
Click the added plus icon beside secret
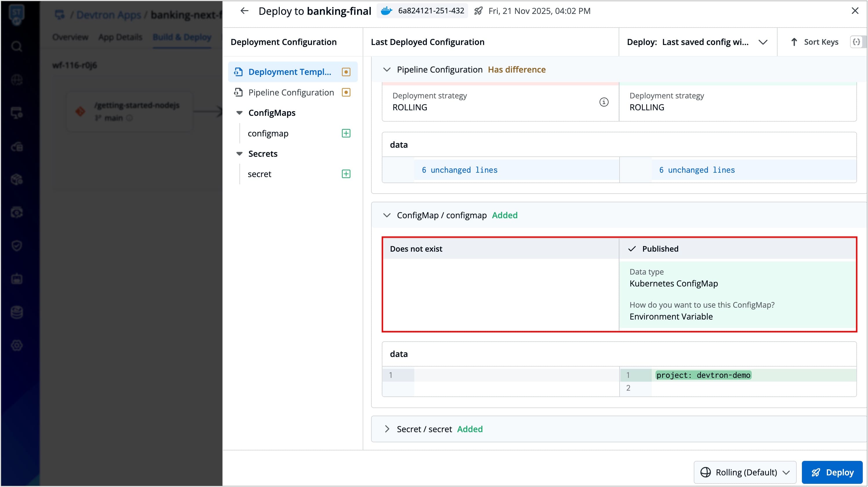(x=346, y=174)
